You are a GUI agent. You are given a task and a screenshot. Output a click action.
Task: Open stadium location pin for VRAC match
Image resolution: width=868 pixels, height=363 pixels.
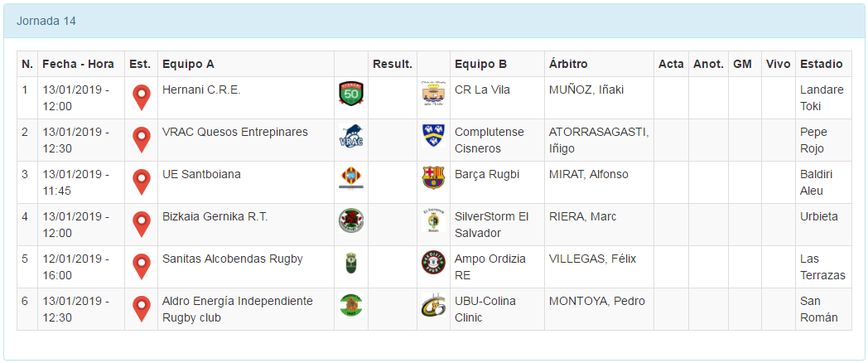pos(142,139)
